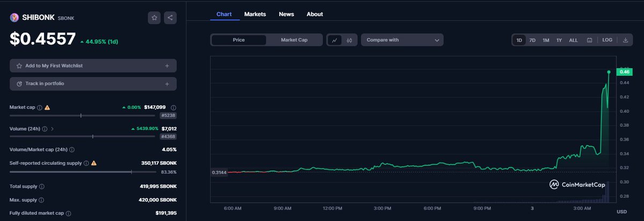This screenshot has height=221, width=644.
Task: Click $7,012 volume value
Action: 169,129
